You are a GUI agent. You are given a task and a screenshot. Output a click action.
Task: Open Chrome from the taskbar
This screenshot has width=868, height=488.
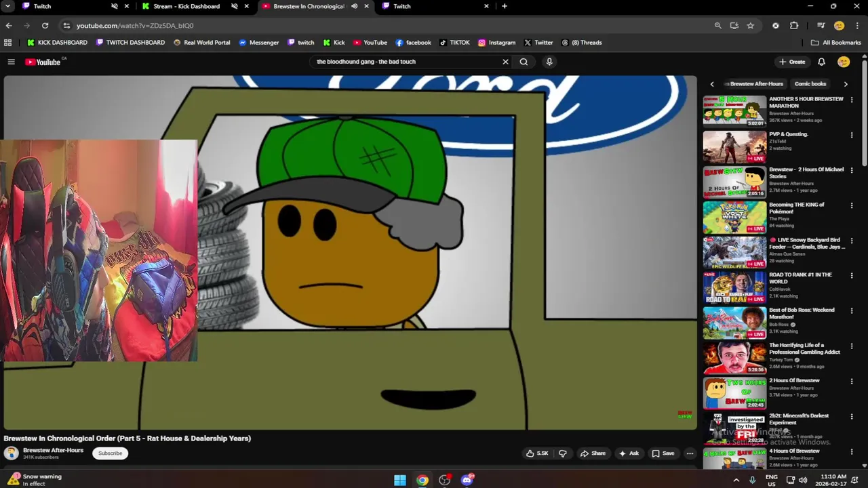point(422,480)
